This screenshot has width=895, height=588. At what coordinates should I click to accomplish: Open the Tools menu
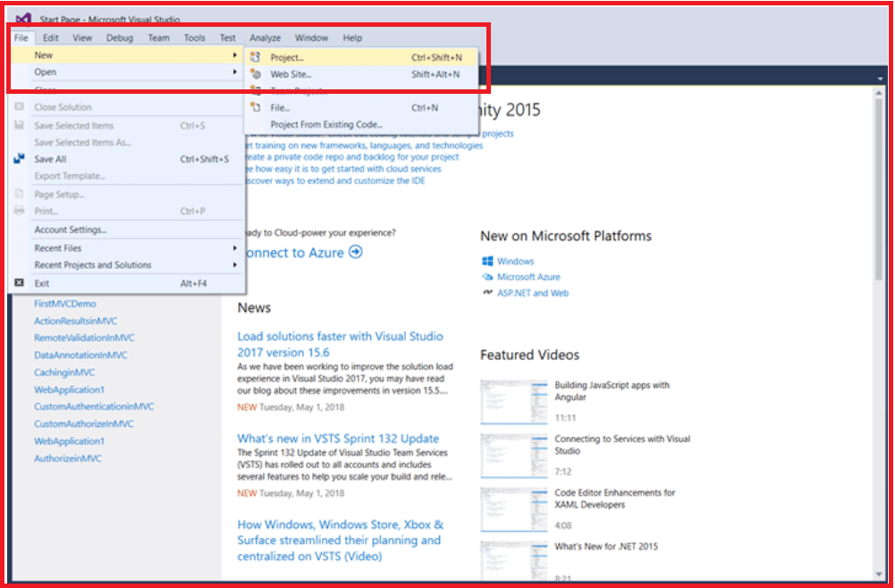[x=194, y=38]
